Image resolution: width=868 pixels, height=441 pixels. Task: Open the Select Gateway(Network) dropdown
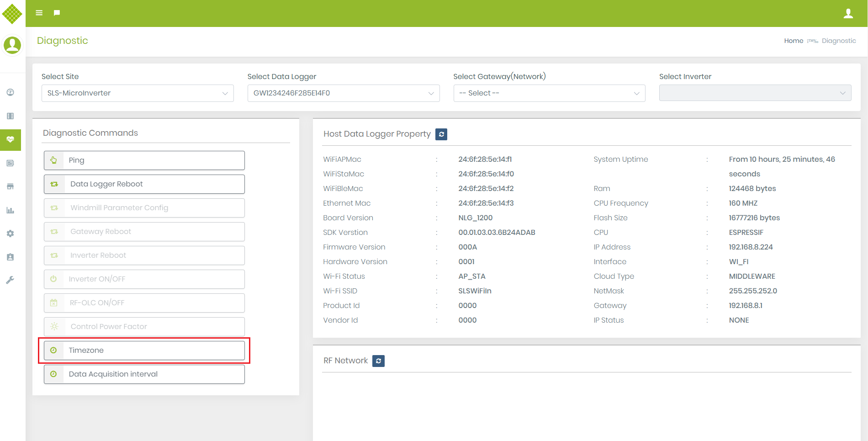pyautogui.click(x=549, y=93)
